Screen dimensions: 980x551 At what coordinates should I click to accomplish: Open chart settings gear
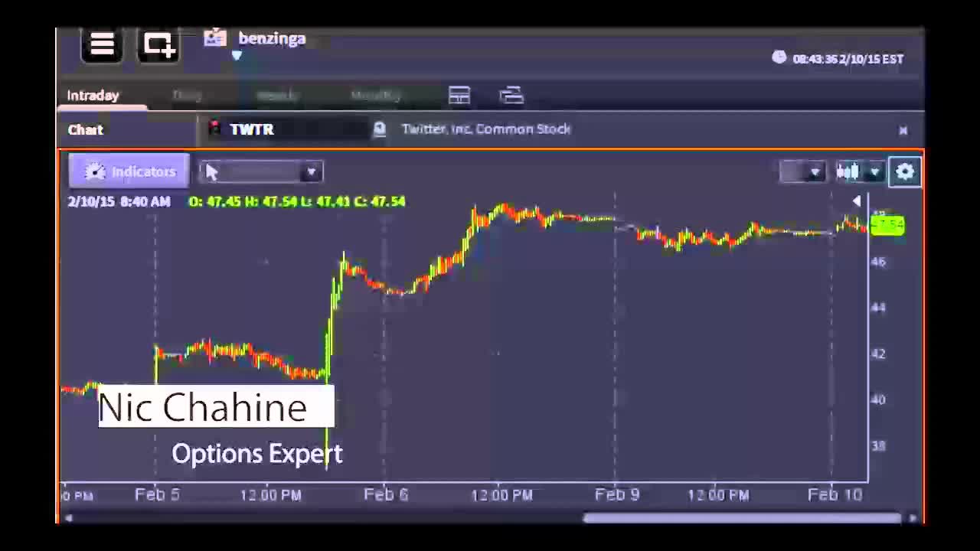tap(905, 172)
